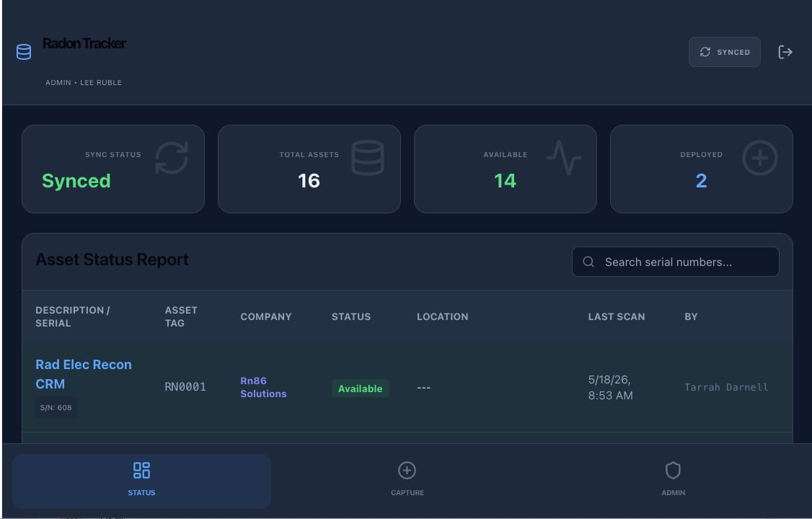Screen dimensions: 812x519
Task: Click the logout icon in the header
Action: (x=785, y=52)
